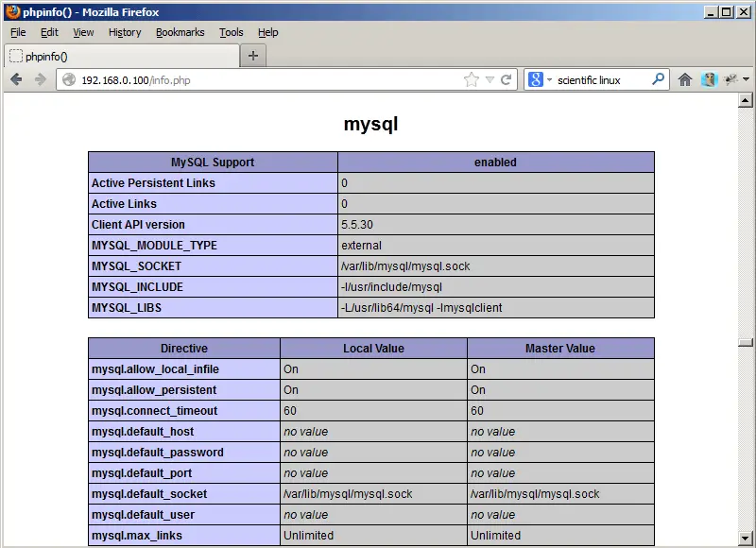Image resolution: width=756 pixels, height=548 pixels.
Task: Click the -I/usr/include/mysql value
Action: tap(495, 287)
